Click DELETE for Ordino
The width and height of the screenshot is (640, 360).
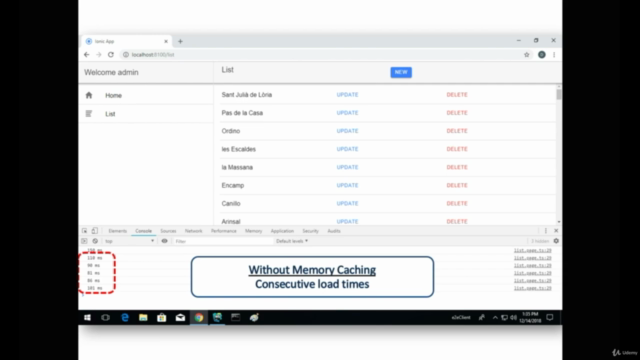point(457,131)
